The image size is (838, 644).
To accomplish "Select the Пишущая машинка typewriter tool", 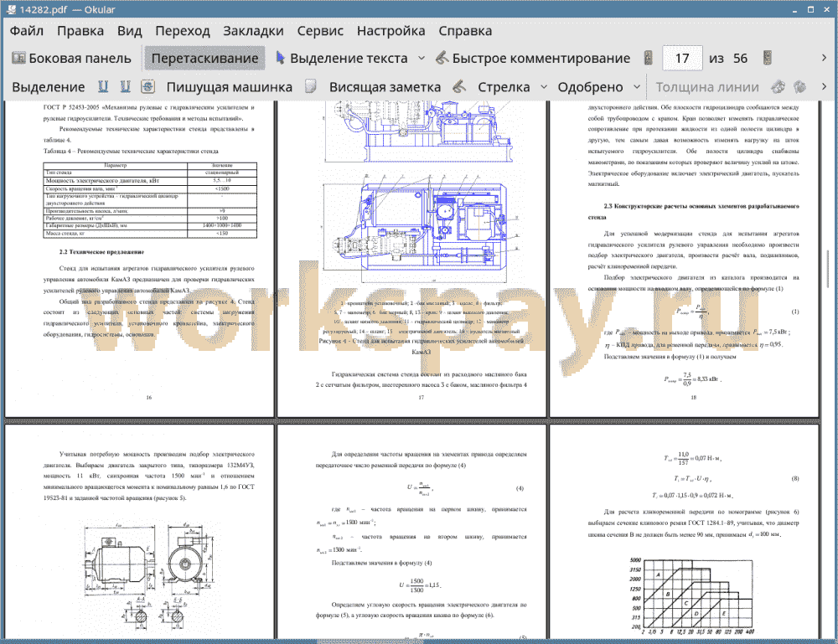I will click(x=230, y=87).
